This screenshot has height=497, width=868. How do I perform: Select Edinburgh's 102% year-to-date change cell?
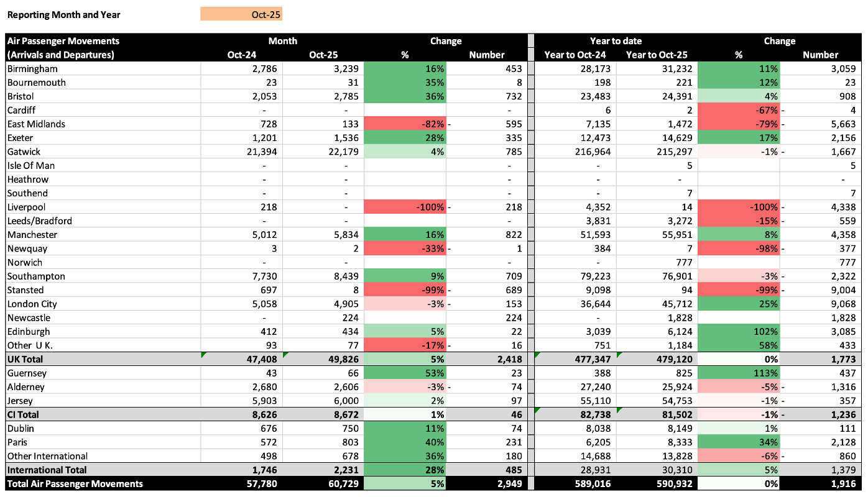click(x=739, y=332)
